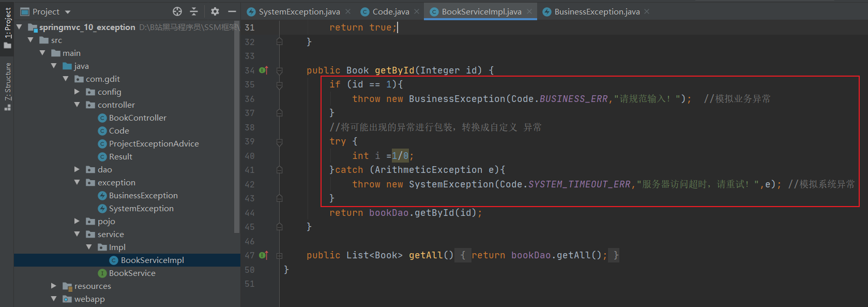
Task: Collapse the java folder
Action: [54, 66]
